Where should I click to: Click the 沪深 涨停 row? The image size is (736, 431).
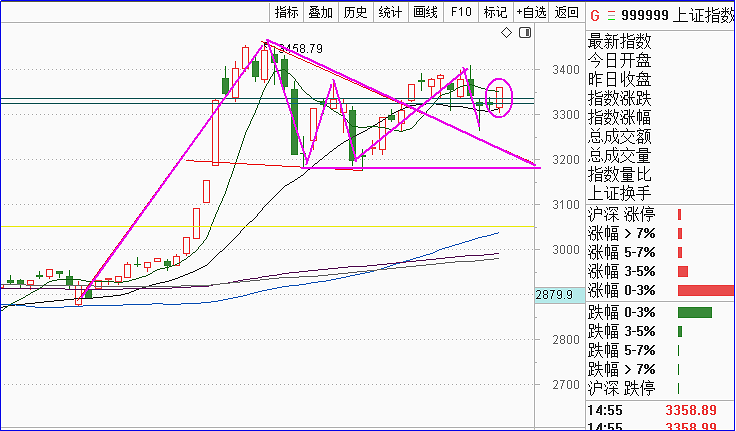[661, 215]
